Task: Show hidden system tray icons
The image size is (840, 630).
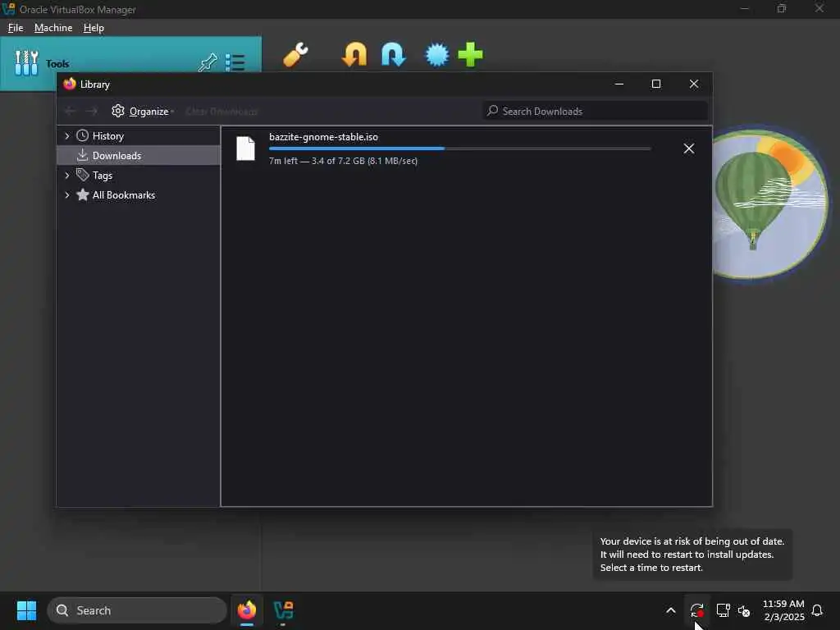Action: 671,610
